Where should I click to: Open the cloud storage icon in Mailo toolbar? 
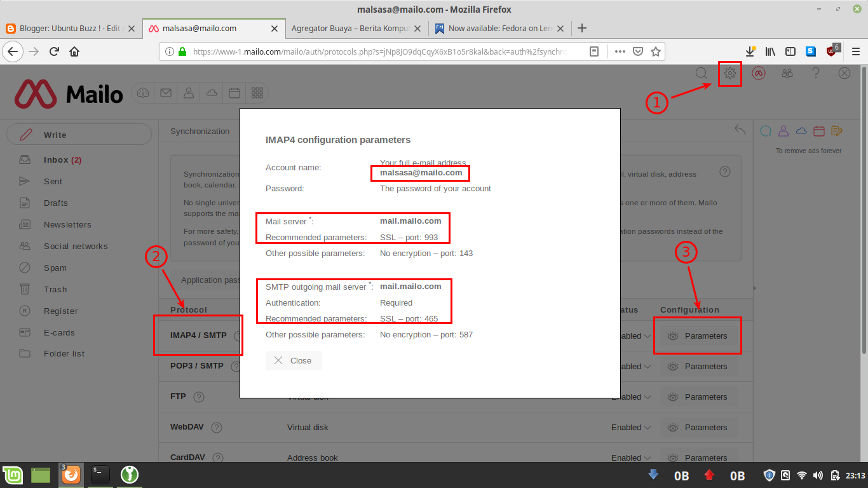tap(212, 93)
